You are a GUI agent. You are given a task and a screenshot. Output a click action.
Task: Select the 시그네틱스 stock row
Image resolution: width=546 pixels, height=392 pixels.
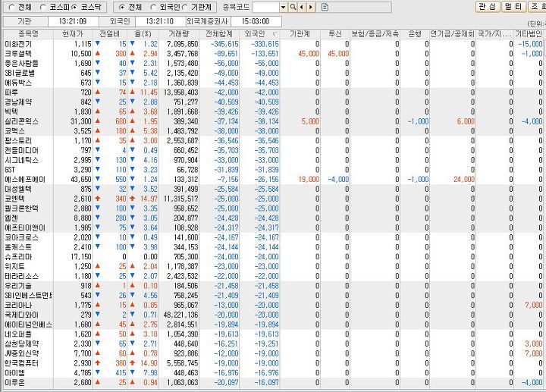pyautogui.click(x=273, y=160)
